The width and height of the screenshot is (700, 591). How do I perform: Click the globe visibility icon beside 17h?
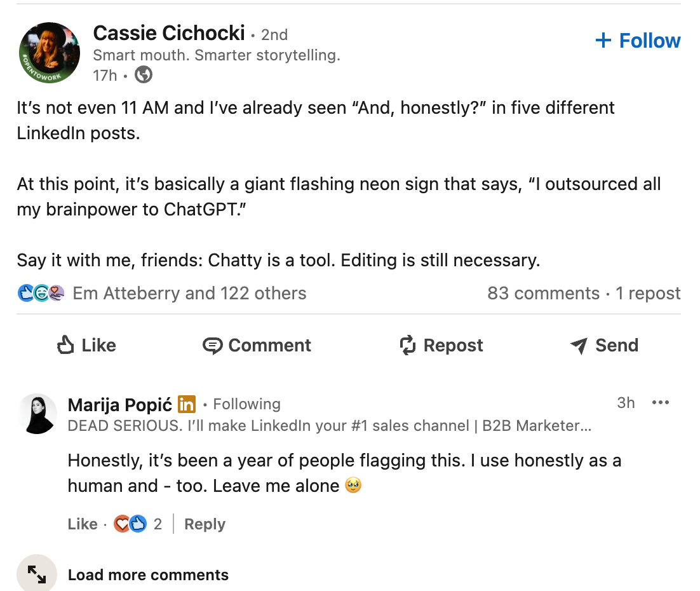pyautogui.click(x=143, y=74)
